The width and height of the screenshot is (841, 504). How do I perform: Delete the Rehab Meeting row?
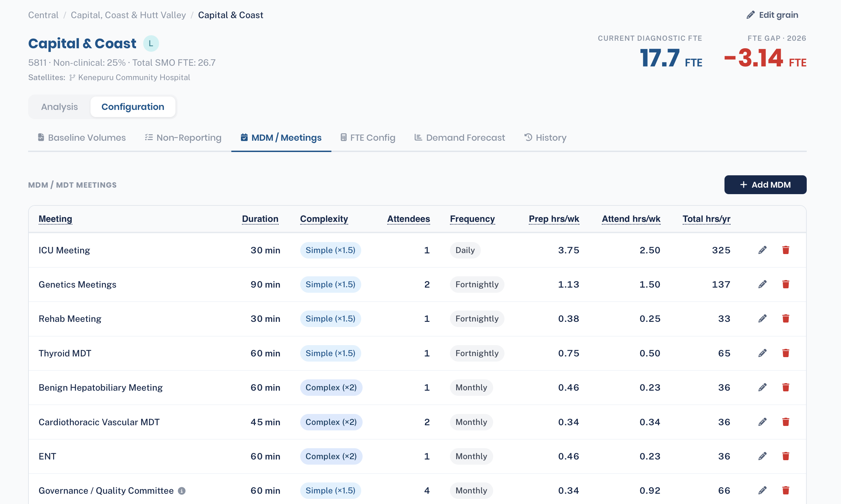pyautogui.click(x=786, y=319)
